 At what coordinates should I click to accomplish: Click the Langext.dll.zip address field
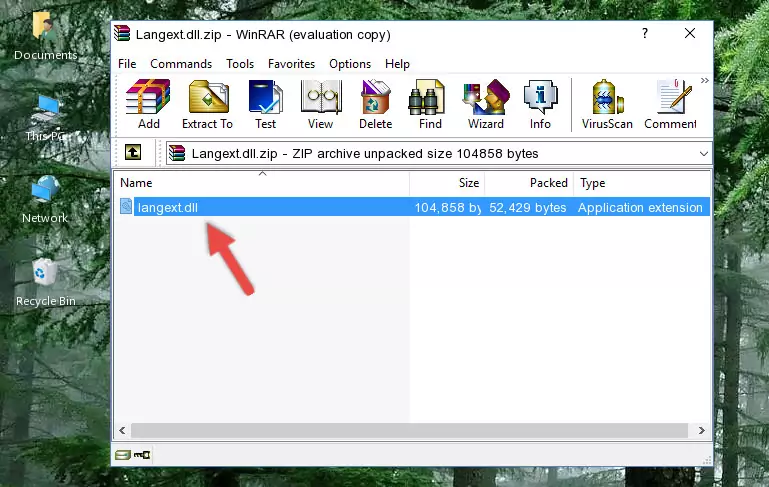point(438,154)
